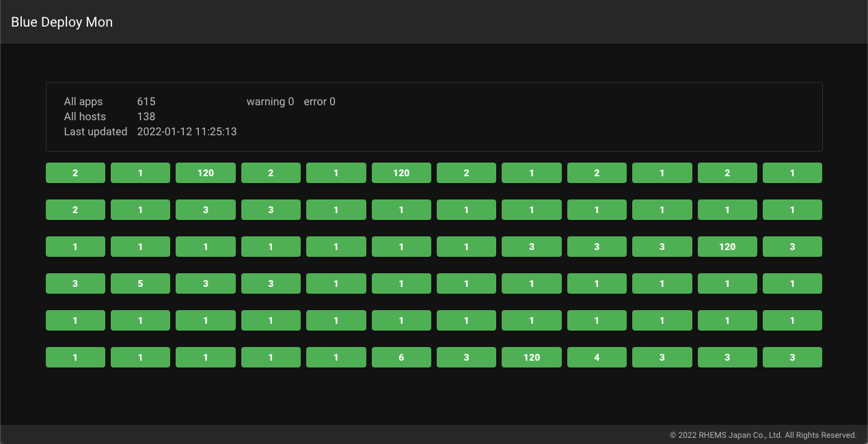868x444 pixels.
Task: Click the warning 0 counter
Action: tap(270, 102)
